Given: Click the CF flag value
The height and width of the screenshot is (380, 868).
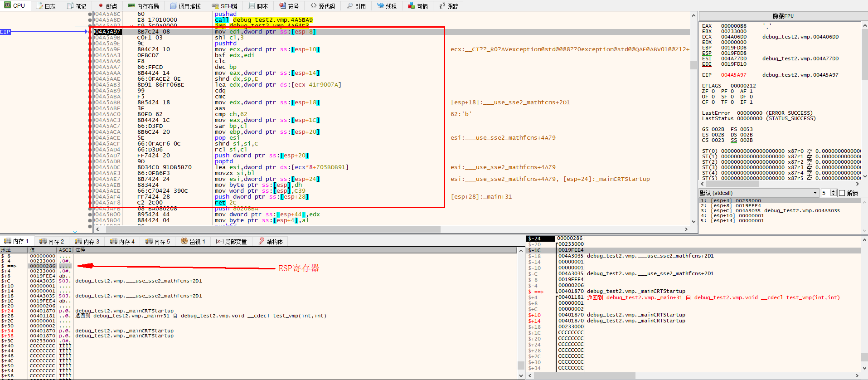Looking at the screenshot, I should pyautogui.click(x=714, y=102).
